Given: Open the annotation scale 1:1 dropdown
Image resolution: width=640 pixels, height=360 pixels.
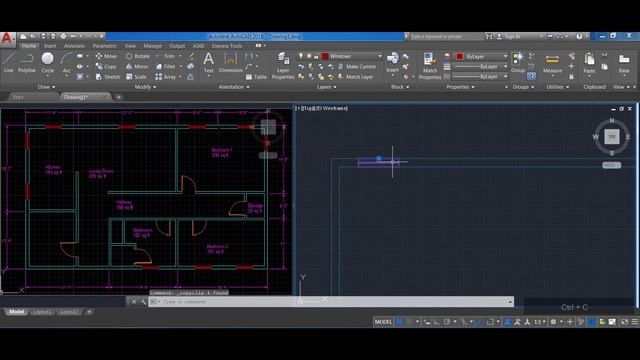Looking at the screenshot, I should [540, 322].
